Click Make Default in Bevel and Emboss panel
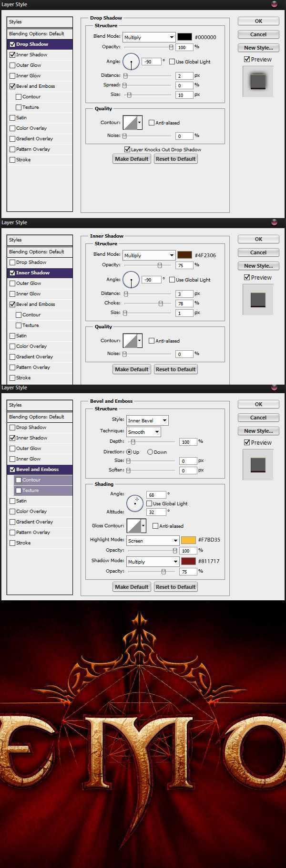 (x=132, y=587)
